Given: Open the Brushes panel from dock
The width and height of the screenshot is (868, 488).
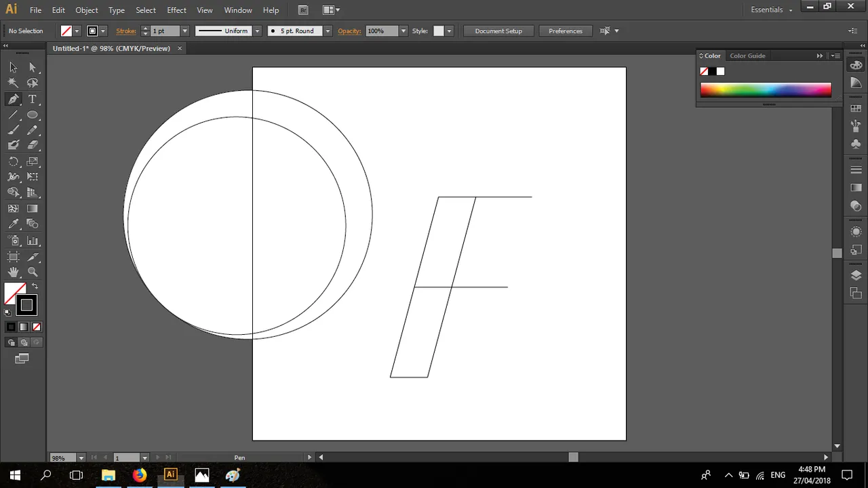Looking at the screenshot, I should [856, 125].
